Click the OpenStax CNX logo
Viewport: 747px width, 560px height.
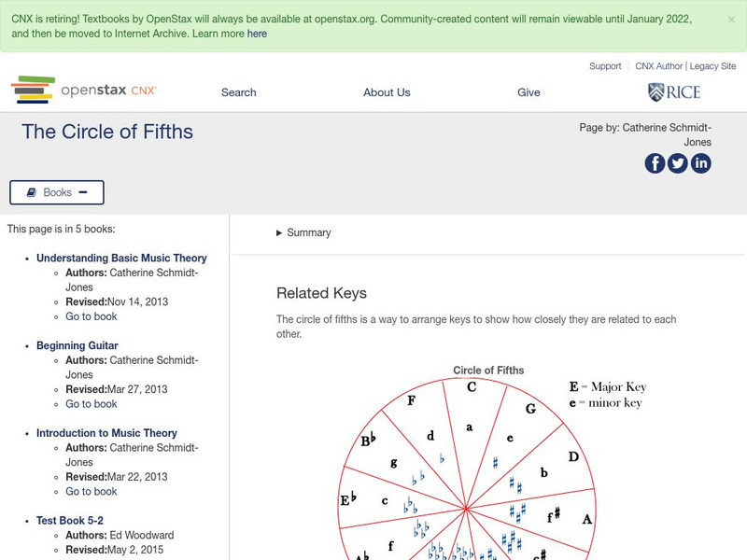pyautogui.click(x=84, y=89)
